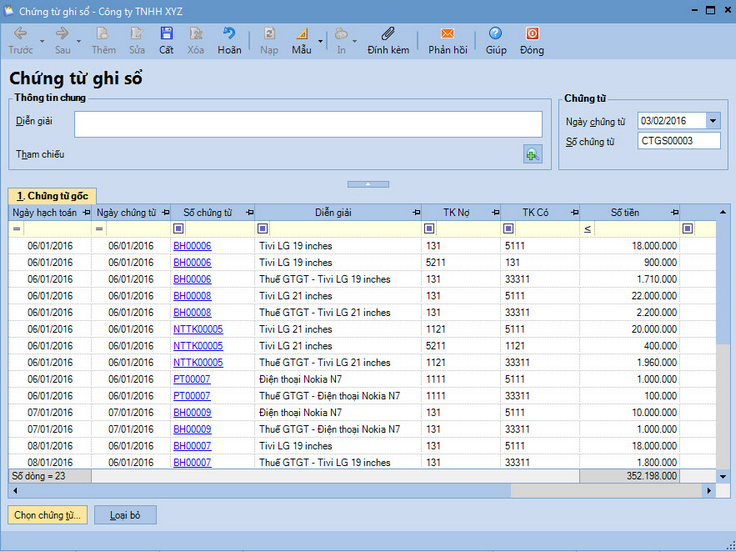This screenshot has width=736, height=552.
Task: Open the dropdown arrow next to In
Action: 354,41
